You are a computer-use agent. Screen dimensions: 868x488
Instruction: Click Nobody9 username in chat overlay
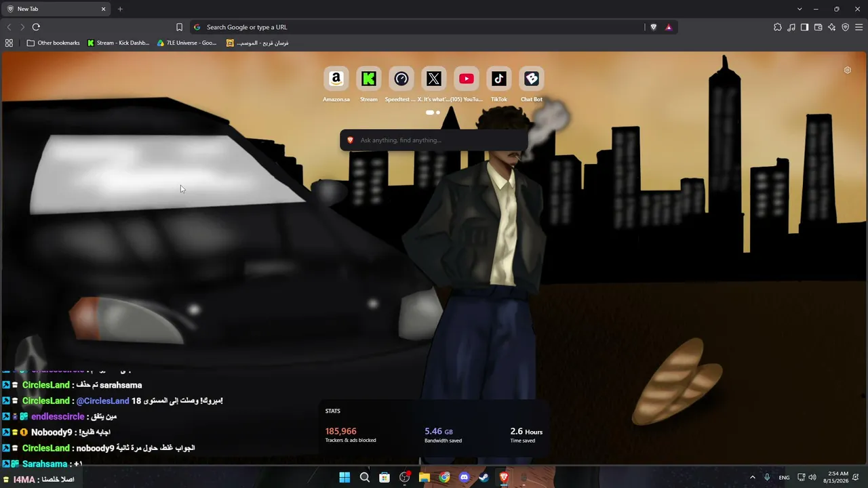pos(52,432)
